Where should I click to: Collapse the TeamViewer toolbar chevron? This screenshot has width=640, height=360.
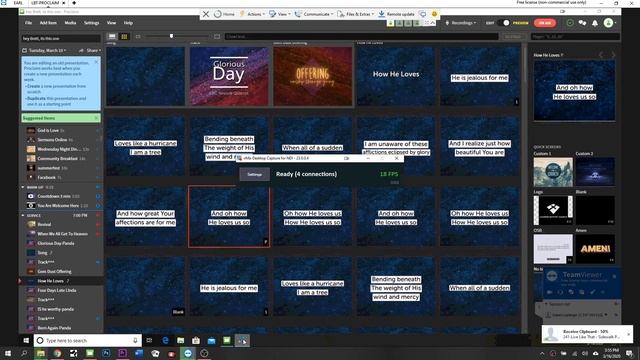coord(433,23)
